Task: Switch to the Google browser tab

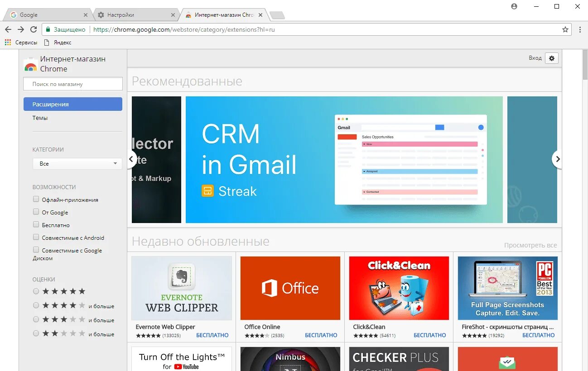Action: tap(48, 15)
